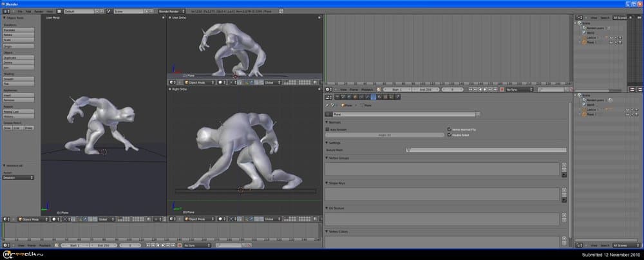Click the Plane object icon in the upper outliner

[585, 42]
